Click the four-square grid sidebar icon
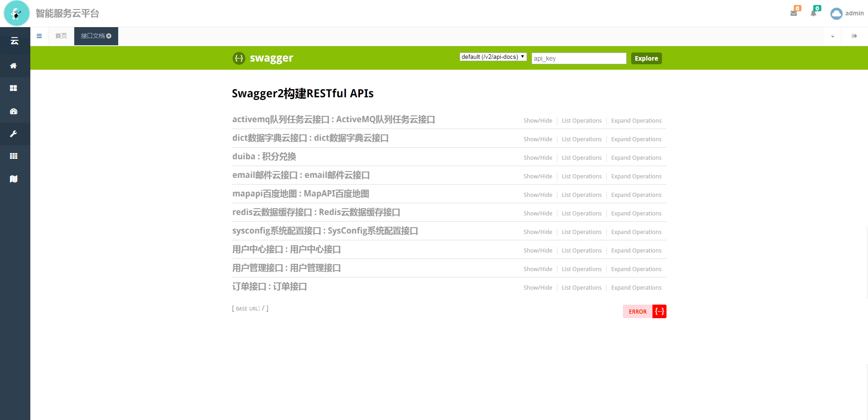This screenshot has width=868, height=420. click(14, 88)
